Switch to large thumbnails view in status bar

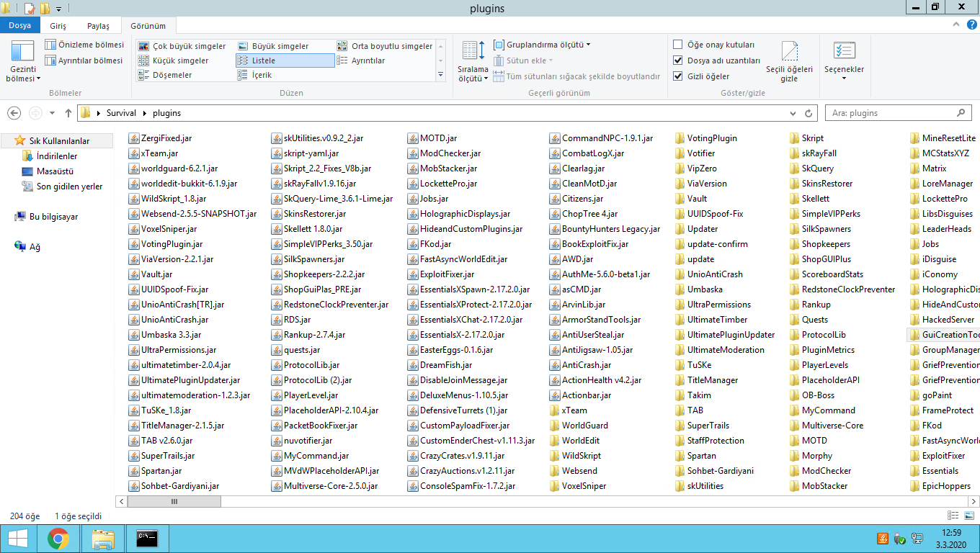[968, 516]
